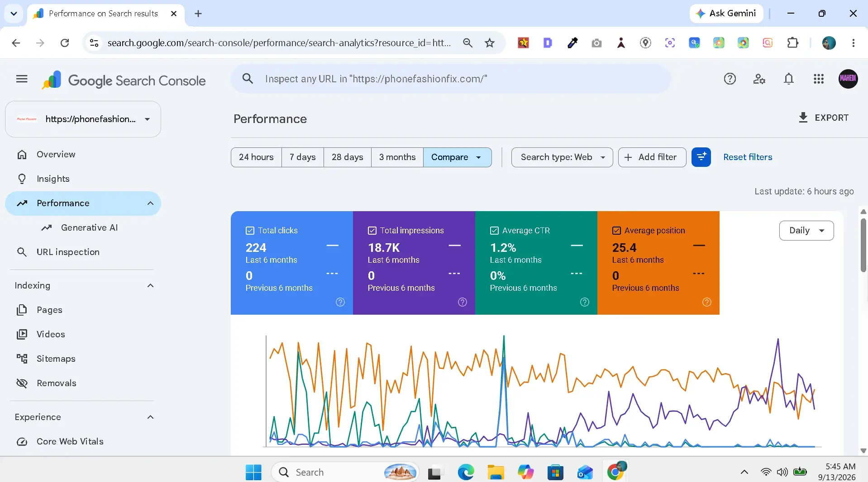The height and width of the screenshot is (482, 868).
Task: Open browser extensions puzzle icon
Action: (793, 43)
